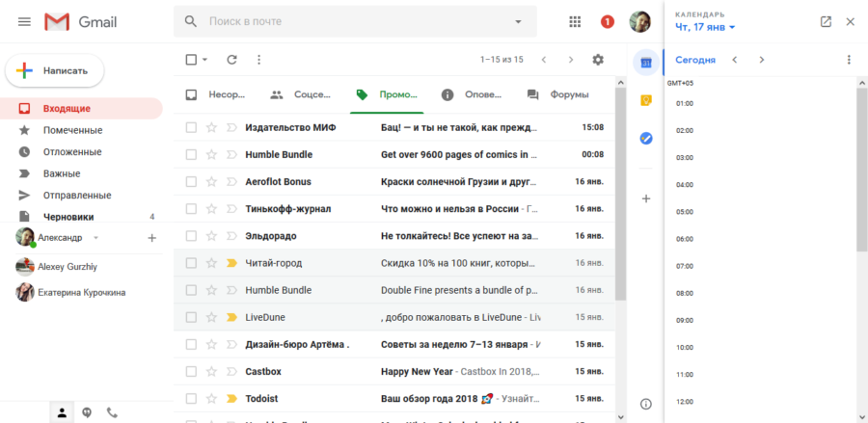
Task: Toggle the select-all checkbox
Action: pyautogui.click(x=191, y=60)
